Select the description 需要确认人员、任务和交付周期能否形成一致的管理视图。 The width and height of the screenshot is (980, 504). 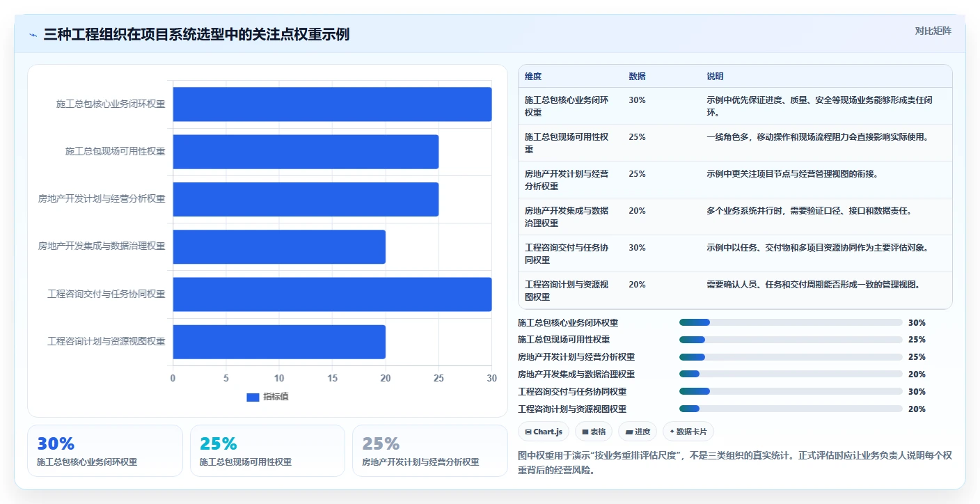[x=813, y=285]
